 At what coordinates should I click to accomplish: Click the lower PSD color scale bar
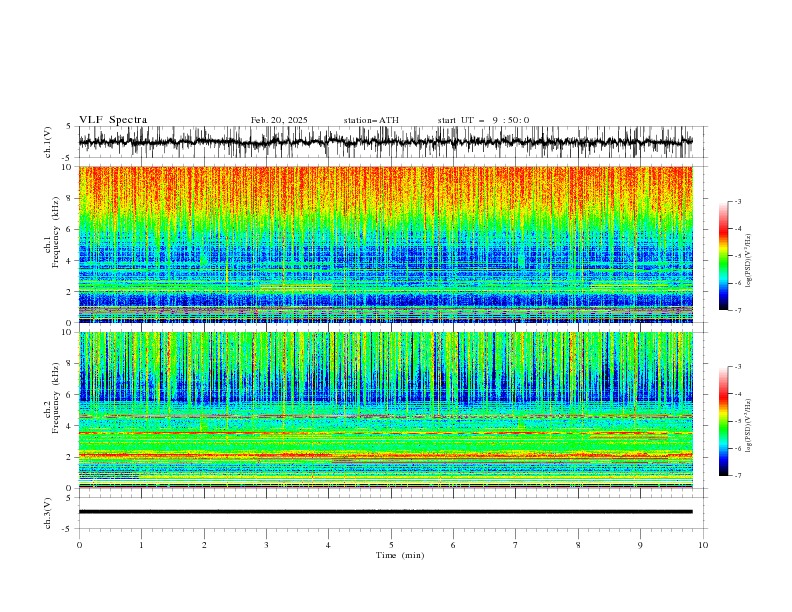(x=723, y=421)
